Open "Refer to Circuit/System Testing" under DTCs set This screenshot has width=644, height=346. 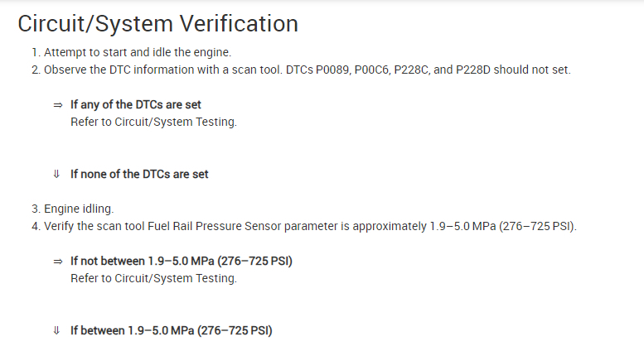153,121
